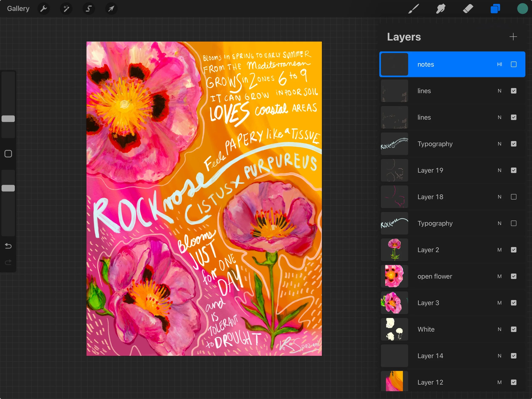532x399 pixels.
Task: Enable the Layer 18 visibility checkbox
Action: [x=513, y=197]
